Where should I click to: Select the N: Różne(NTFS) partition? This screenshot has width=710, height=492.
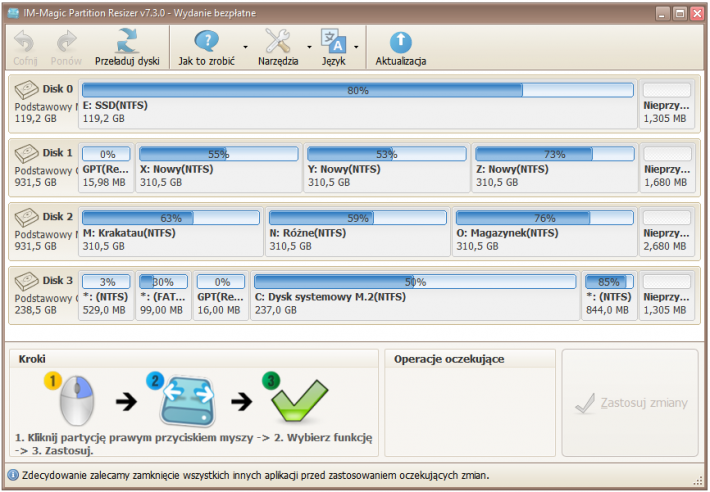pos(358,232)
